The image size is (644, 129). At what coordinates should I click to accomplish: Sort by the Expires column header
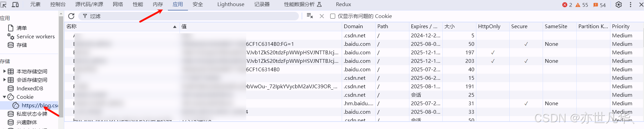[425, 26]
